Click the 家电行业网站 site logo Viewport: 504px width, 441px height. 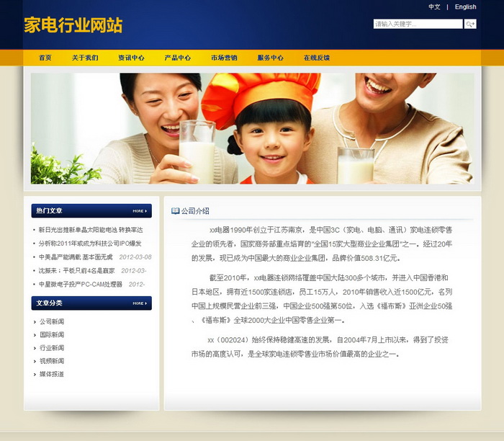pyautogui.click(x=73, y=25)
